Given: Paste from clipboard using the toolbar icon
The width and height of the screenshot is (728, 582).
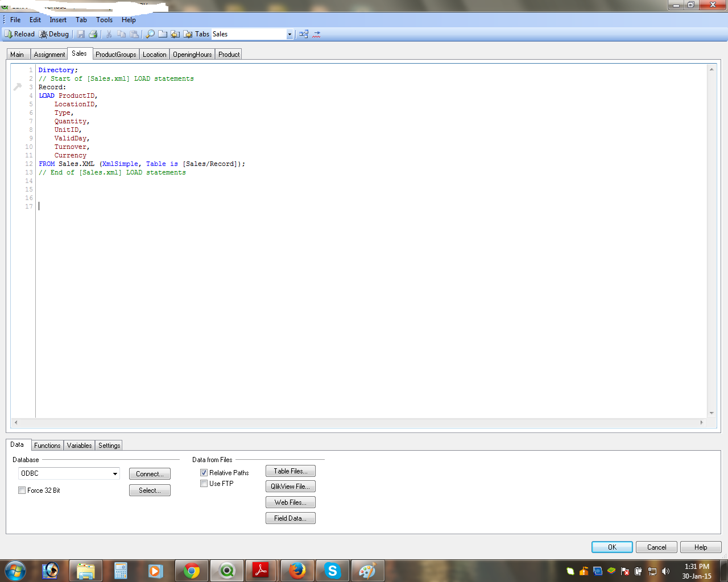Looking at the screenshot, I should pyautogui.click(x=134, y=34).
